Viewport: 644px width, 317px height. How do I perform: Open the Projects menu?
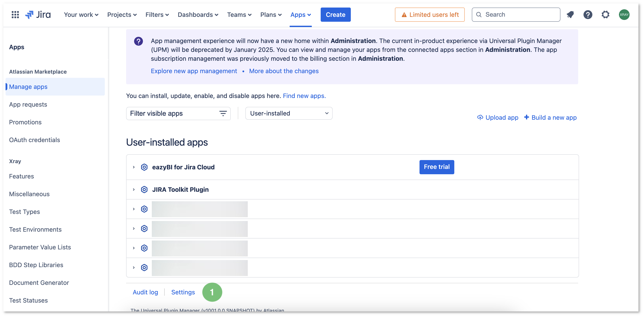point(122,14)
